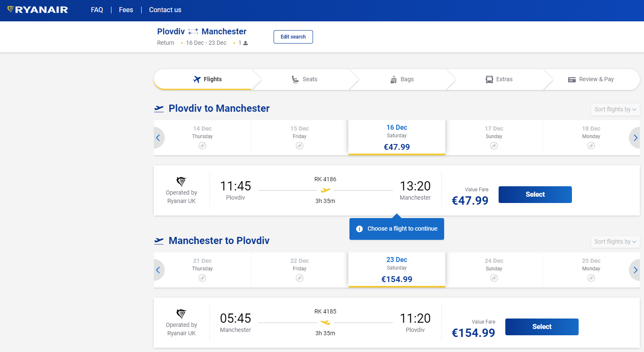Open Contact us in the header
The image size is (644, 352).
tap(165, 10)
